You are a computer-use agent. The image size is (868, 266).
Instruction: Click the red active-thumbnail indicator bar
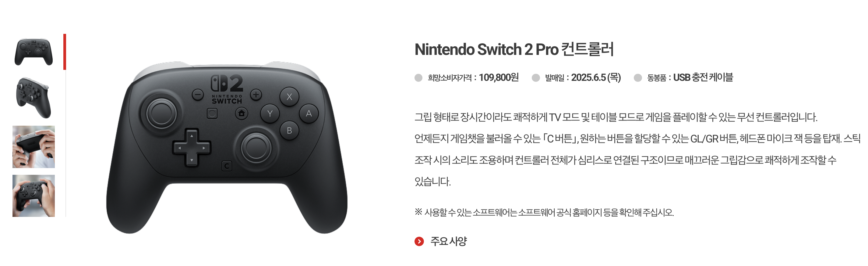[65, 52]
